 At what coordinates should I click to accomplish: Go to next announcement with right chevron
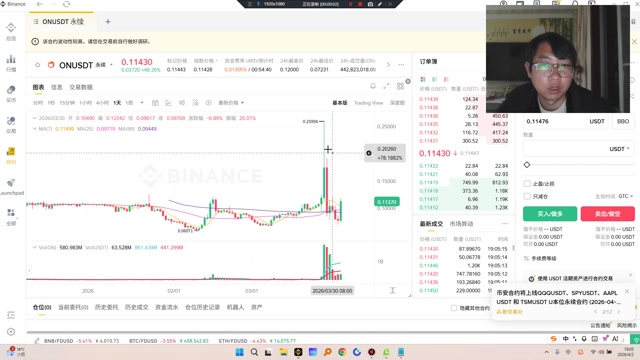[619, 311]
